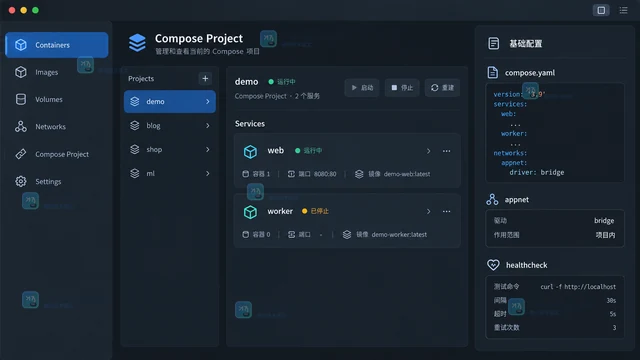The width and height of the screenshot is (640, 360).
Task: Expand the demo project chevron
Action: pyautogui.click(x=207, y=101)
